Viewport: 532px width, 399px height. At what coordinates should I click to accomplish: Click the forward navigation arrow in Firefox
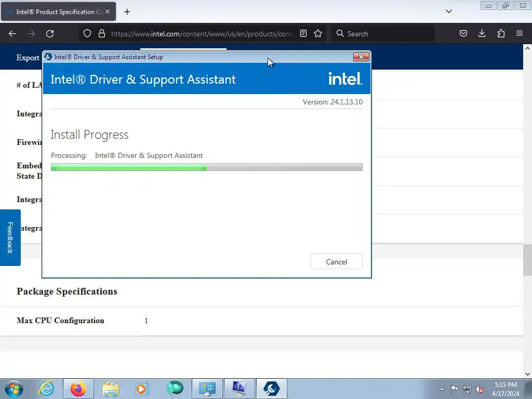click(x=31, y=34)
